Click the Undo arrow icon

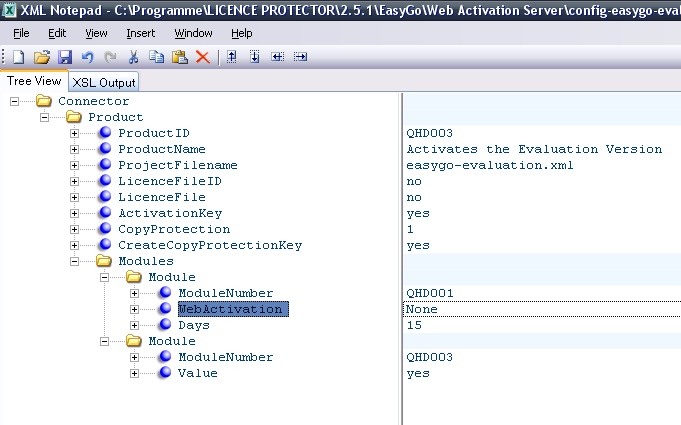pyautogui.click(x=88, y=57)
